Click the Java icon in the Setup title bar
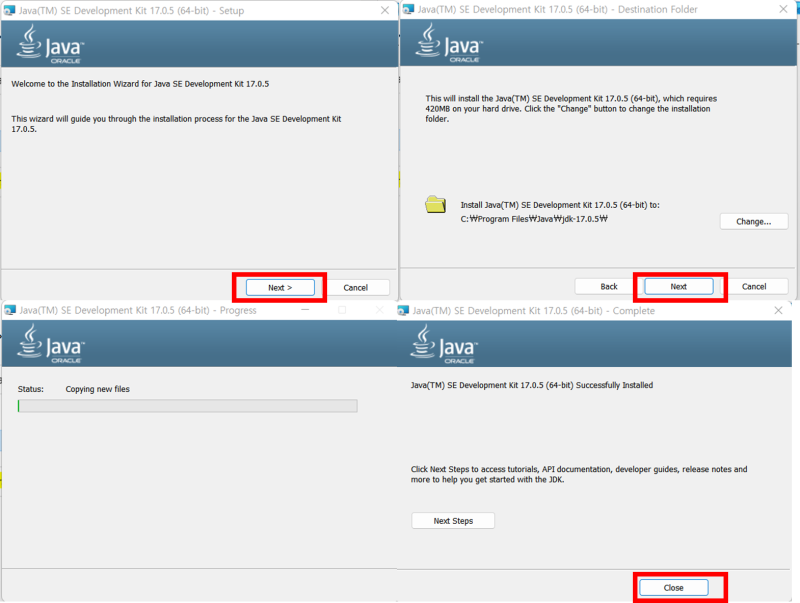800x603 pixels. pos(8,10)
